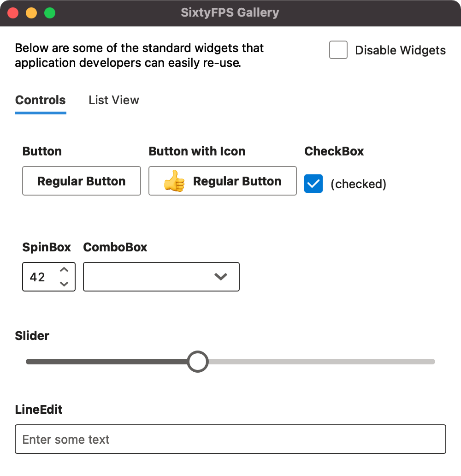This screenshot has width=461, height=476.
Task: Focus the "Enter some text" LineEdit field
Action: click(x=230, y=439)
